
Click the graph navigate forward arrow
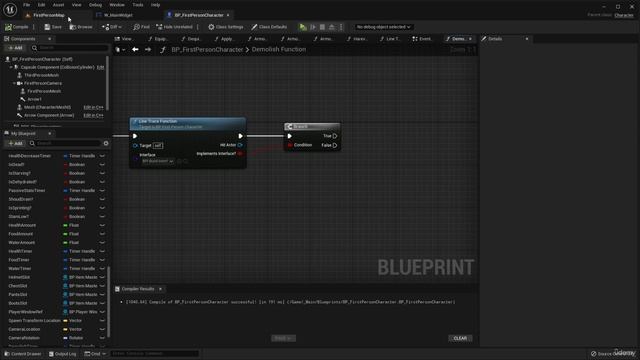click(x=148, y=49)
